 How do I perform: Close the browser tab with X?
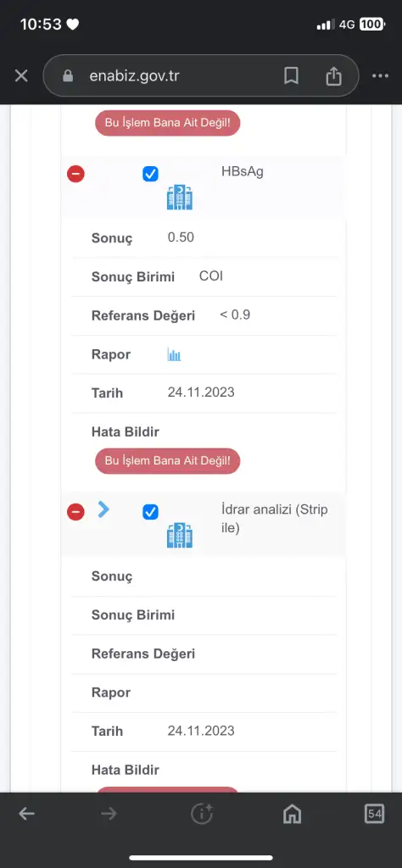pyautogui.click(x=21, y=75)
